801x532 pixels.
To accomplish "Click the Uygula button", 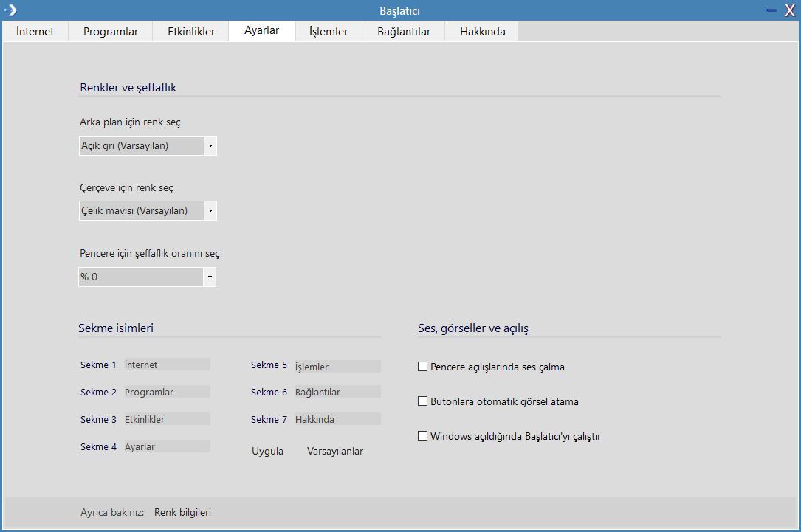I will tap(267, 451).
